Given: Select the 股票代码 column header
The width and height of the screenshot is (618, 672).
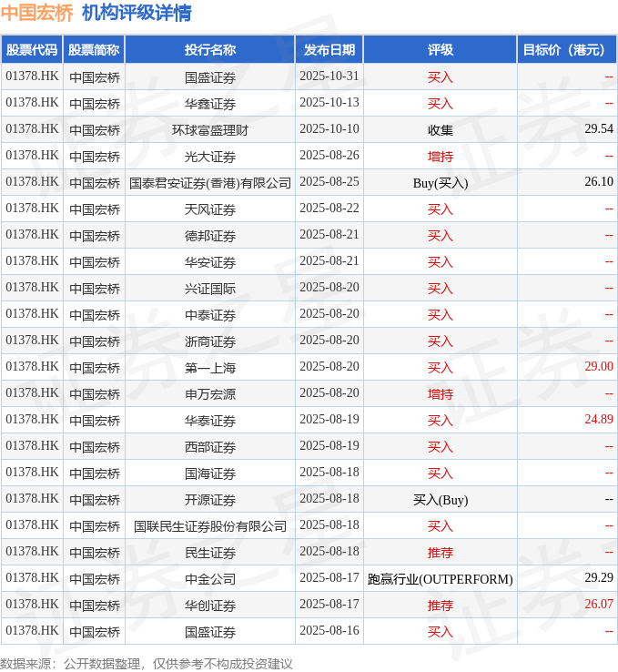Looking at the screenshot, I should click(32, 50).
